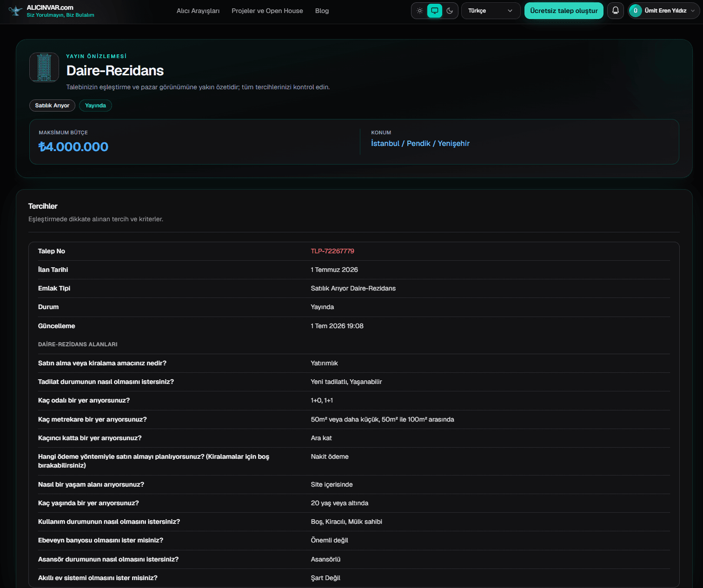Image resolution: width=703 pixels, height=588 pixels.
Task: Click the ₺4.000.000 maximum budget value
Action: (x=73, y=147)
